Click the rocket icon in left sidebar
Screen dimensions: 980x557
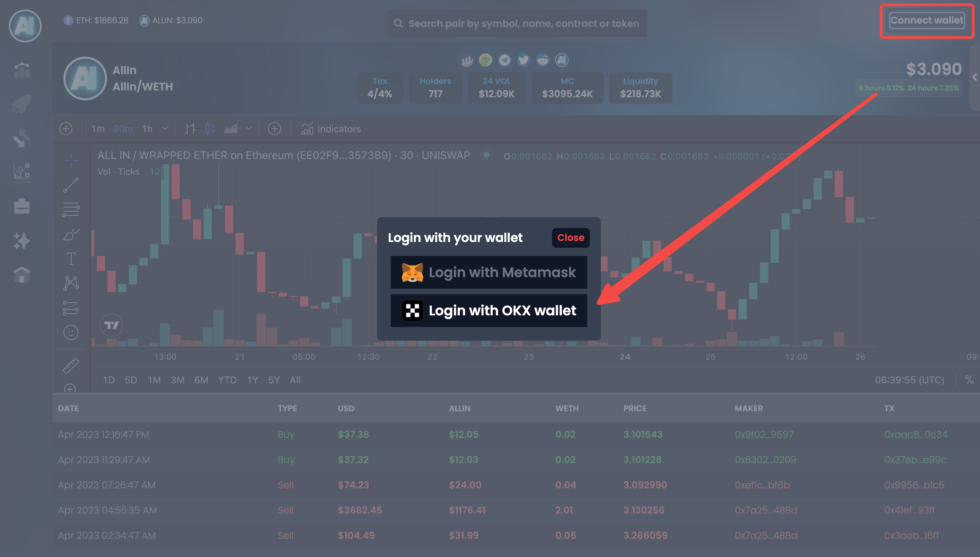[22, 104]
